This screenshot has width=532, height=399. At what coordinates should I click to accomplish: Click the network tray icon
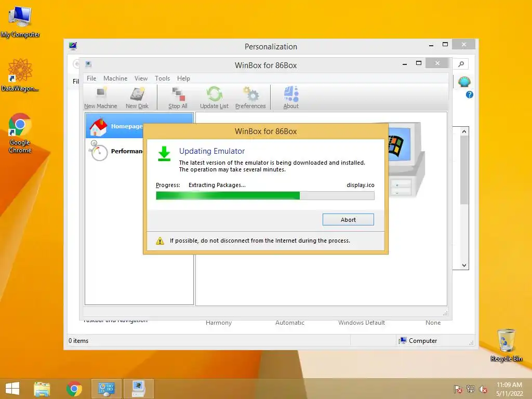point(471,389)
